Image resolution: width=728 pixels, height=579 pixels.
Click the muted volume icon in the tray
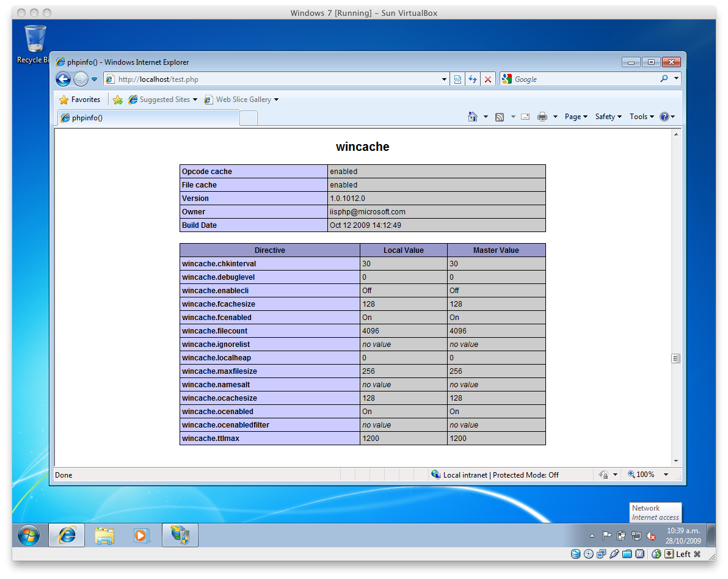coord(651,535)
